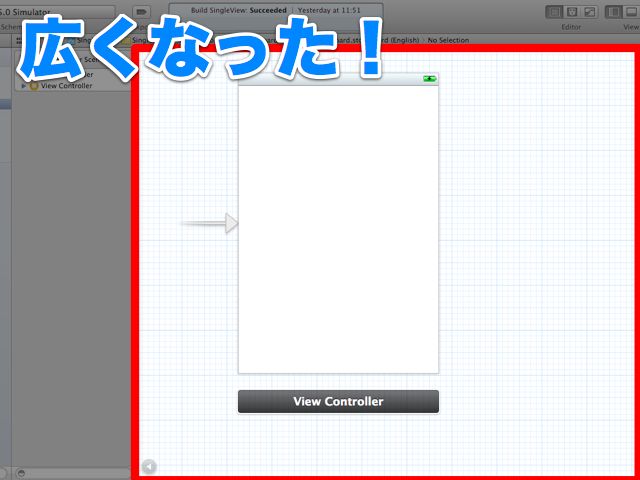The width and height of the screenshot is (640, 480).
Task: Toggle the Debug area view button
Action: (x=632, y=12)
